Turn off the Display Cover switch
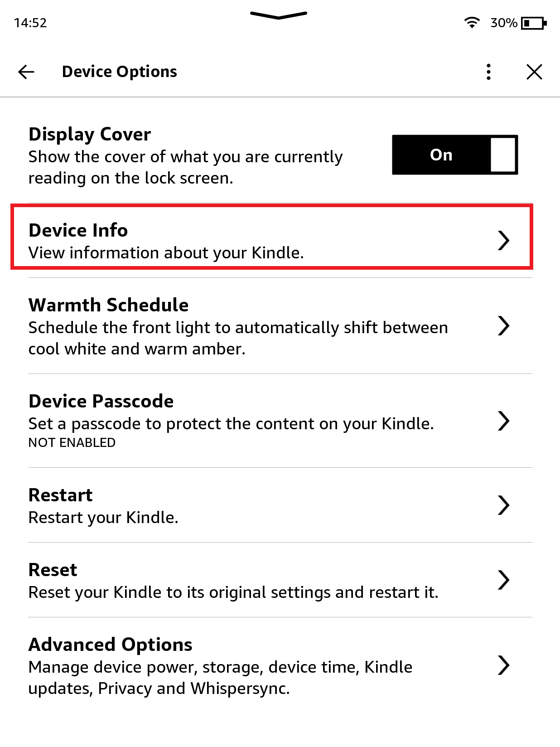560x747 pixels. pyautogui.click(x=454, y=155)
